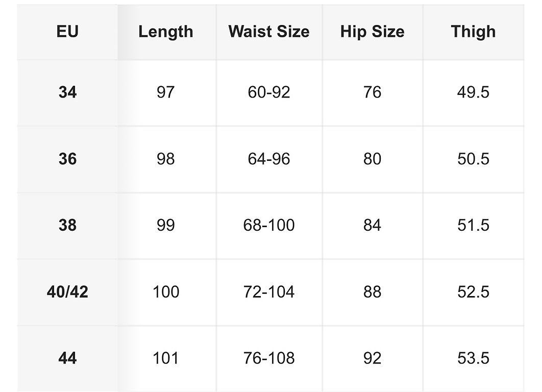Image resolution: width=542 pixels, height=392 pixels.
Task: Click the waist value 60-92
Action: click(x=269, y=92)
